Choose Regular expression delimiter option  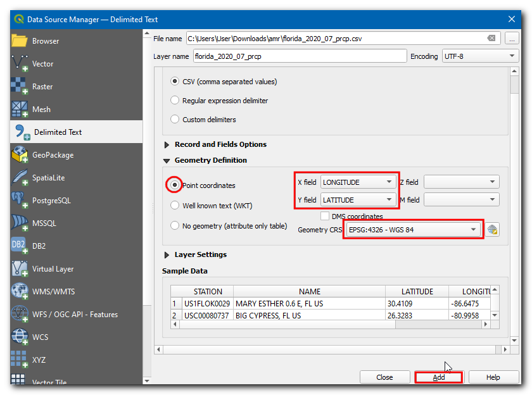[x=175, y=101]
